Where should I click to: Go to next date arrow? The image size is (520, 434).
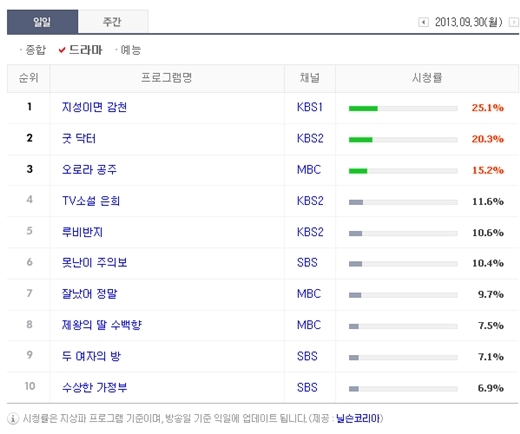514,22
